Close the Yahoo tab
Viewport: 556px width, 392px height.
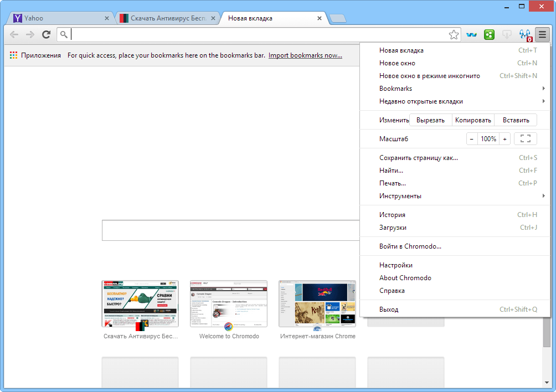(x=107, y=18)
